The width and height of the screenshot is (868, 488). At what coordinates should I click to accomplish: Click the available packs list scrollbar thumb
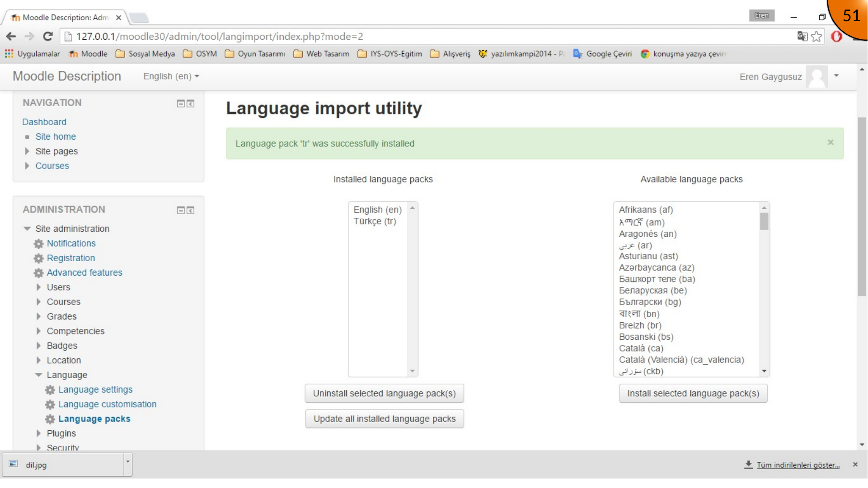point(764,221)
